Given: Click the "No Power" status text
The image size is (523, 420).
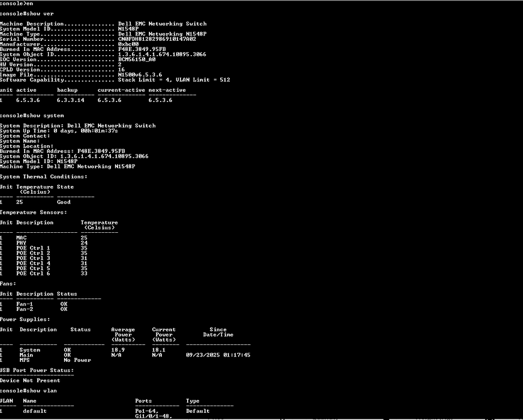Looking at the screenshot, I should [77, 360].
